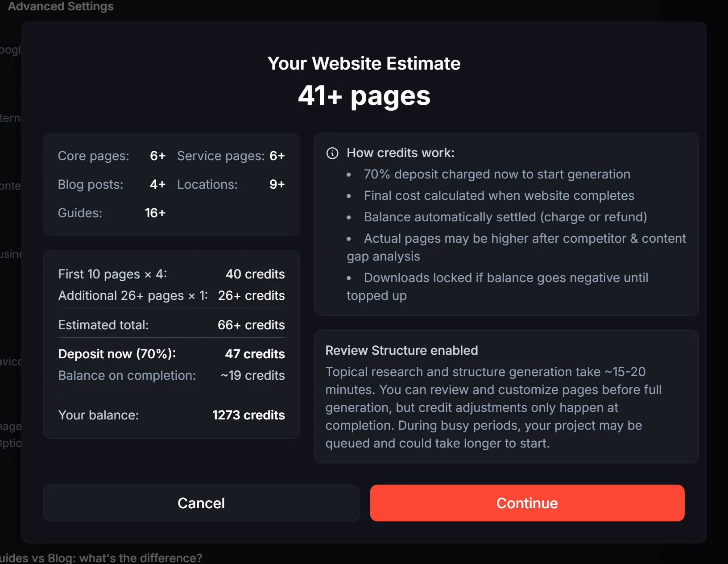The width and height of the screenshot is (728, 564).
Task: Click 'Advanced Settings' in the background page
Action: pos(61,6)
